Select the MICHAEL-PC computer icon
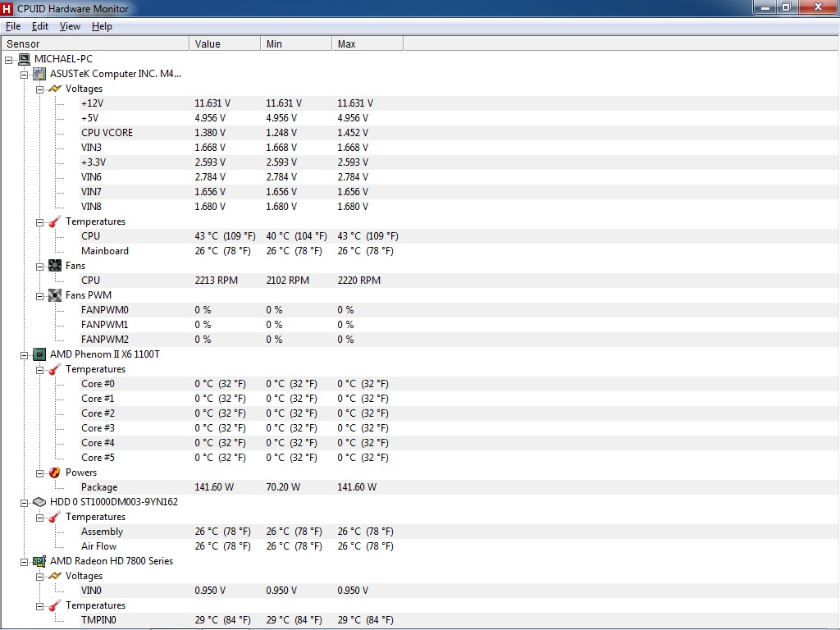This screenshot has width=840, height=630. point(24,59)
